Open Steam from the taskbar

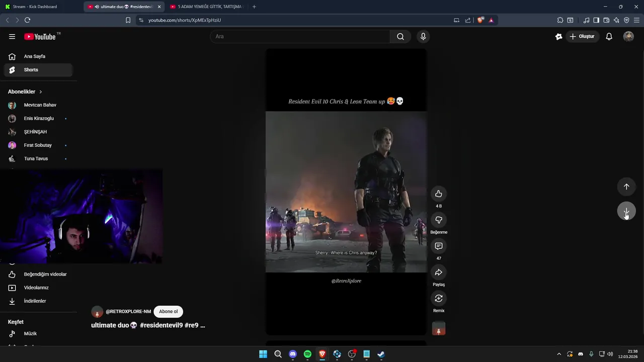(381, 354)
